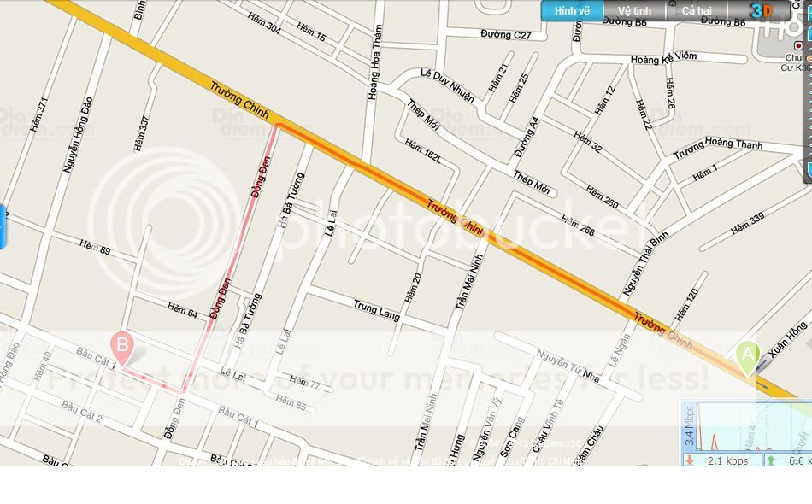
Task: Open the dark panel on right edge
Action: pyautogui.click(x=808, y=93)
